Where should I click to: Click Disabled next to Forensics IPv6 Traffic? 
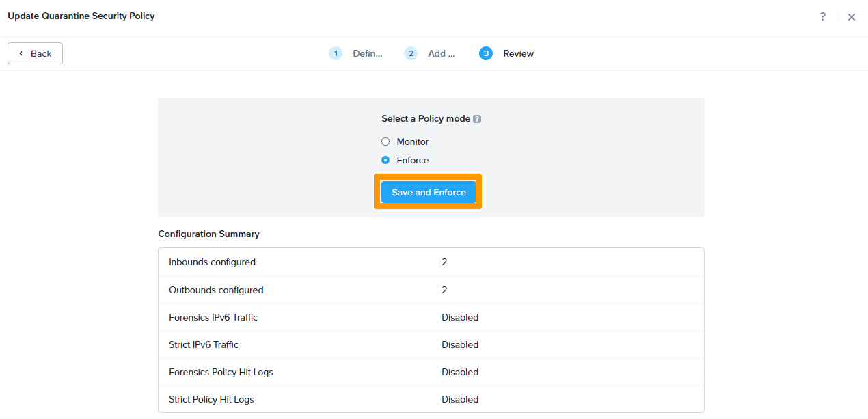point(460,316)
